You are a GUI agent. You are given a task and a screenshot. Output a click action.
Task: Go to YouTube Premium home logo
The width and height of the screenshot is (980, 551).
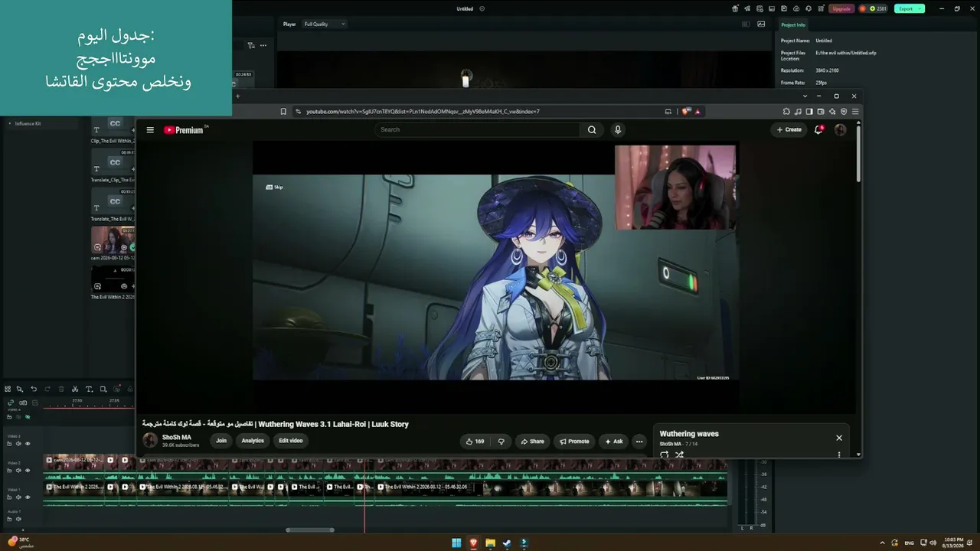coord(185,130)
